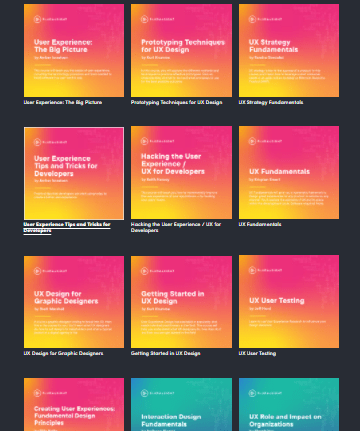
Task: Click 'Hacking the User Experience / UX for Developers' link
Action: (176, 227)
